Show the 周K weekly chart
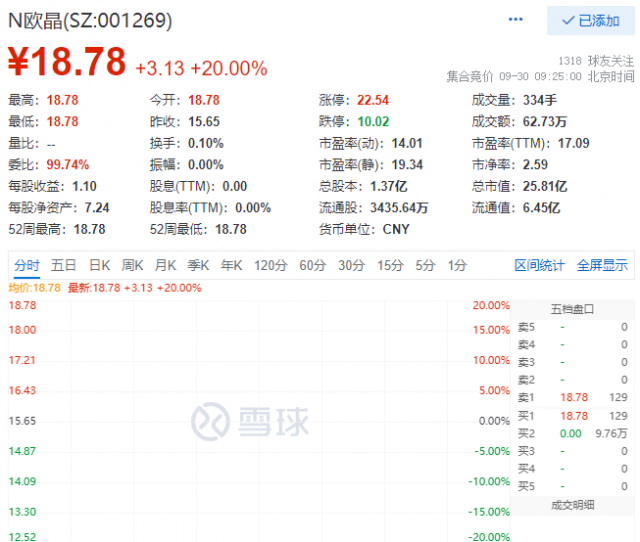The width and height of the screenshot is (640, 542). click(132, 265)
